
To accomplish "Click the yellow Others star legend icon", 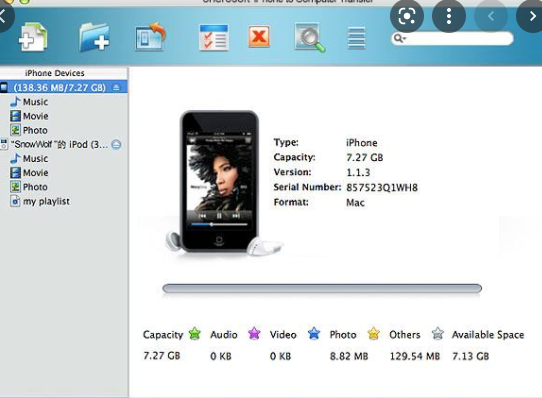I will [374, 334].
